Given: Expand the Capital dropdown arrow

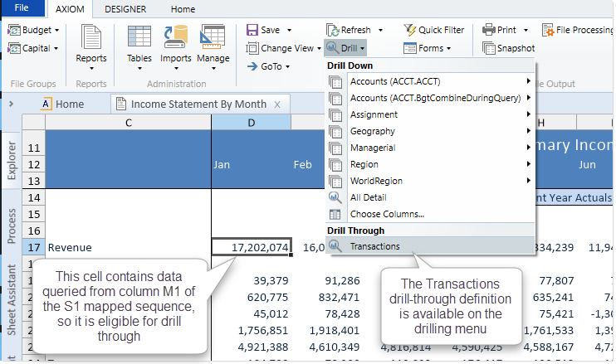Looking at the screenshot, I should coord(56,49).
